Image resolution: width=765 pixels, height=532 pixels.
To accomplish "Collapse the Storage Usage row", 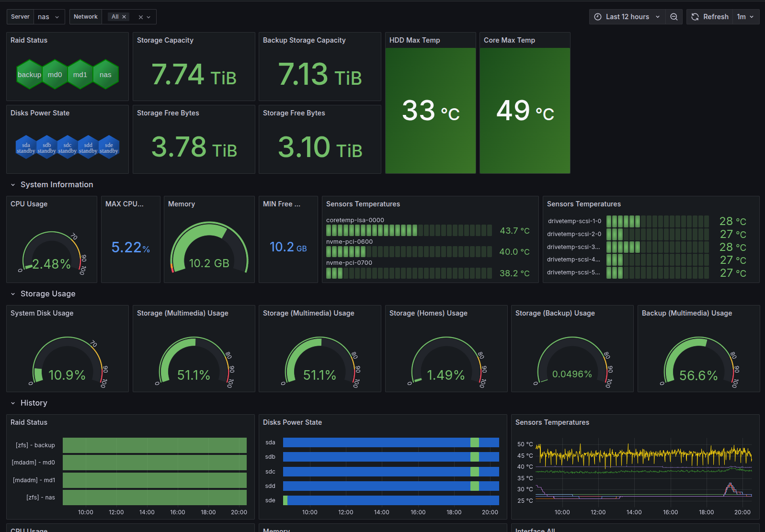I will [13, 294].
